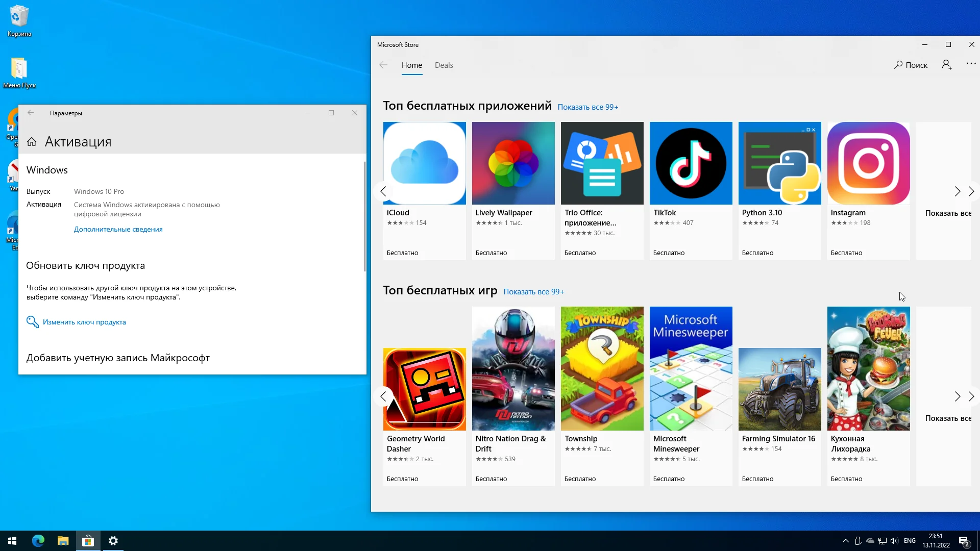Select the Home tab in Store

(411, 65)
